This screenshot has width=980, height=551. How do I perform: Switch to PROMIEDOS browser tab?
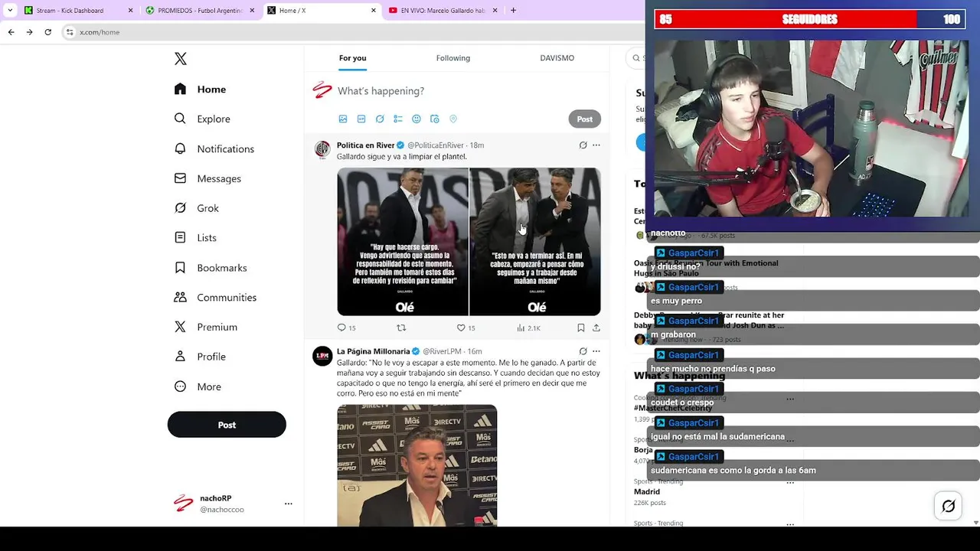[x=201, y=10]
